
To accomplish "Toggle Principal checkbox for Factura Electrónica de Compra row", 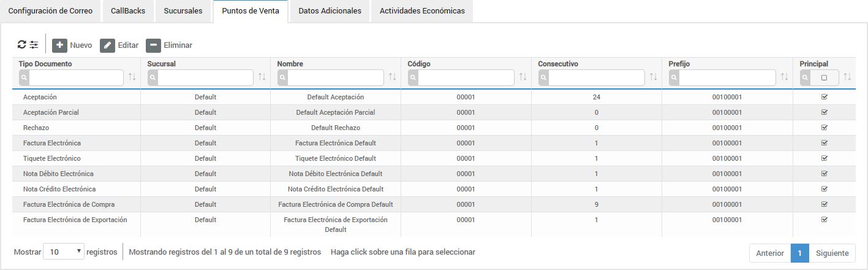I will pyautogui.click(x=824, y=204).
